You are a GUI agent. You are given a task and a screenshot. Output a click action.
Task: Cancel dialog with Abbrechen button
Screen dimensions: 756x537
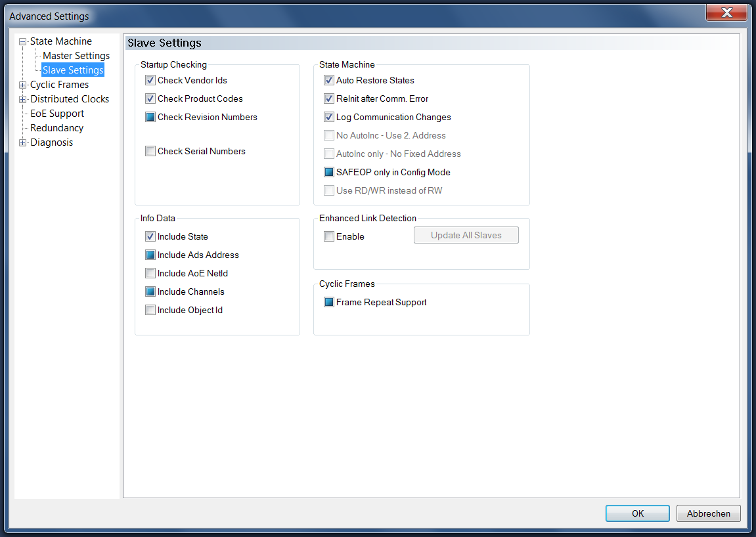point(708,513)
